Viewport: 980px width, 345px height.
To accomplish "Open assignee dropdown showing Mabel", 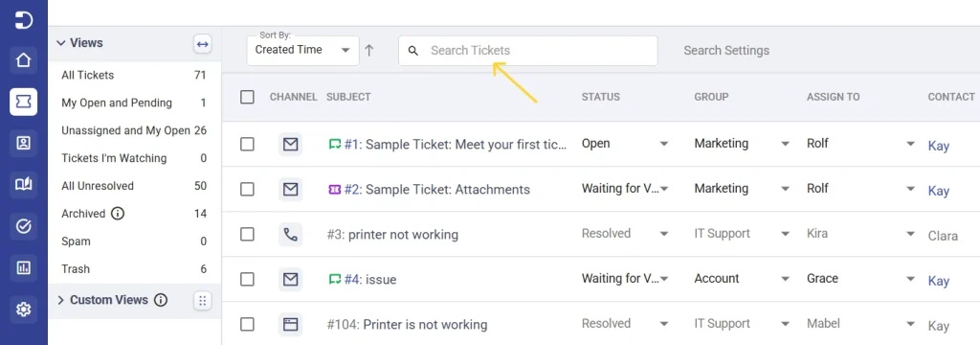I will tap(860, 324).
